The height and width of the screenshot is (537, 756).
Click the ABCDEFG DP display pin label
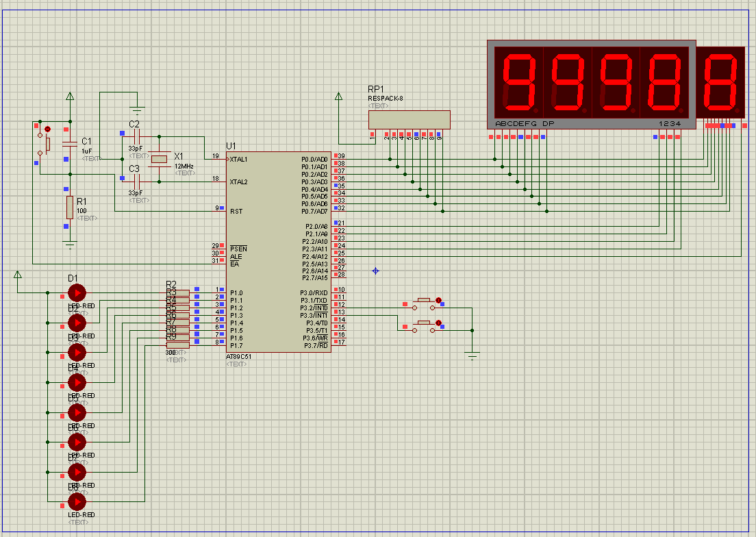[525, 123]
